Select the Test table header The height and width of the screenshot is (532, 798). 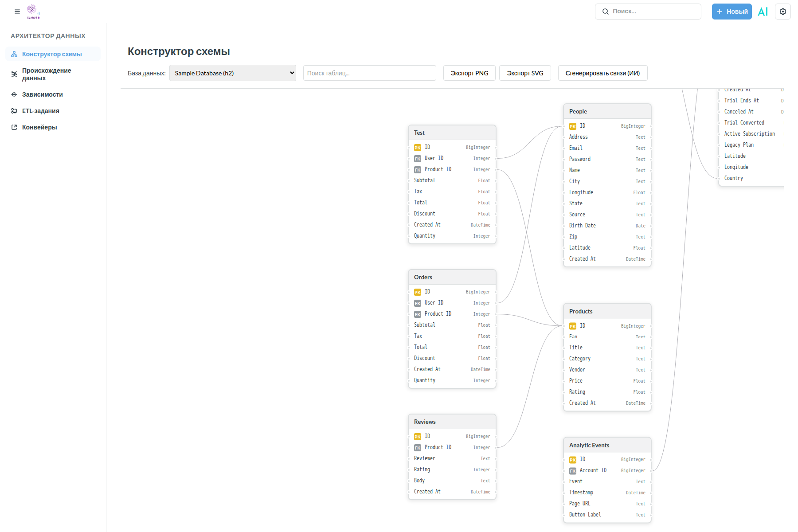coord(452,133)
